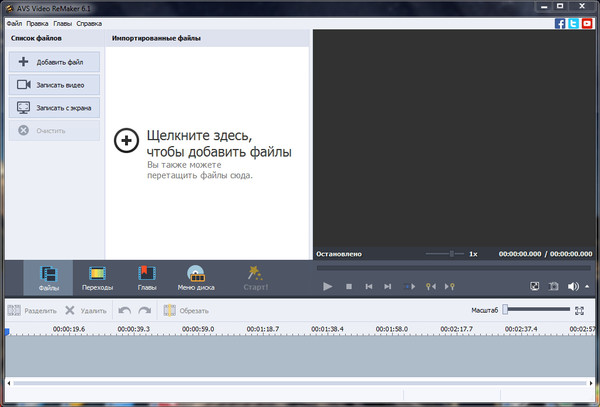The image size is (600, 407).
Task: Click the Twitter icon in the top right
Action: [574, 22]
